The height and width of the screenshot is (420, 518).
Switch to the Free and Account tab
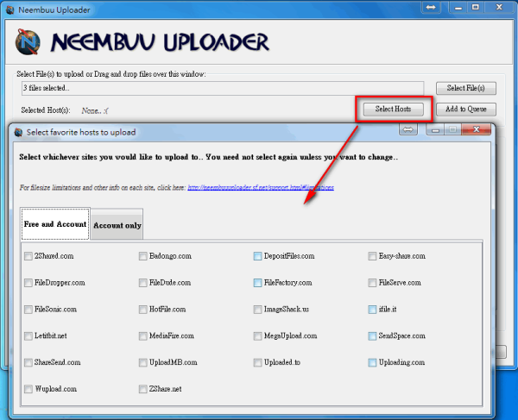(x=55, y=223)
